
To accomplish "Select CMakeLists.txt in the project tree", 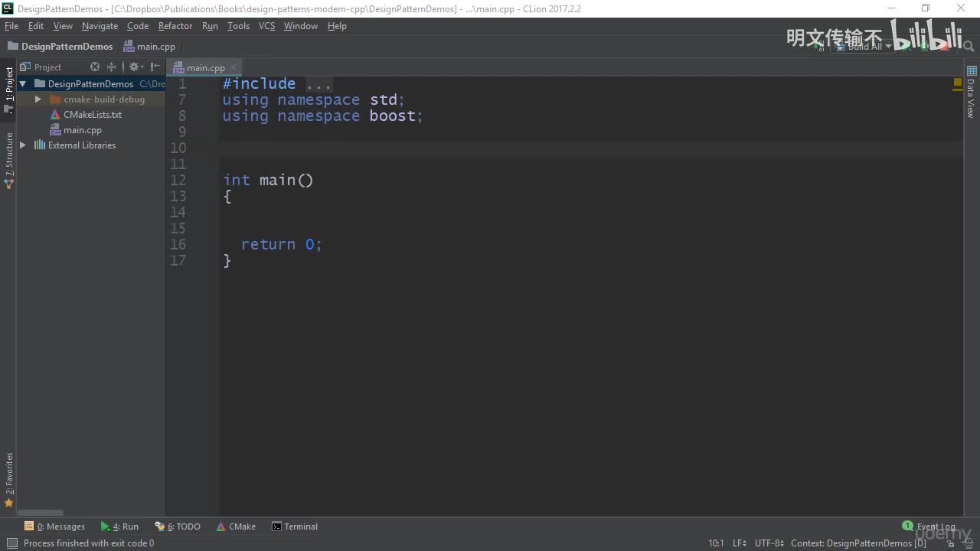I will [86, 115].
